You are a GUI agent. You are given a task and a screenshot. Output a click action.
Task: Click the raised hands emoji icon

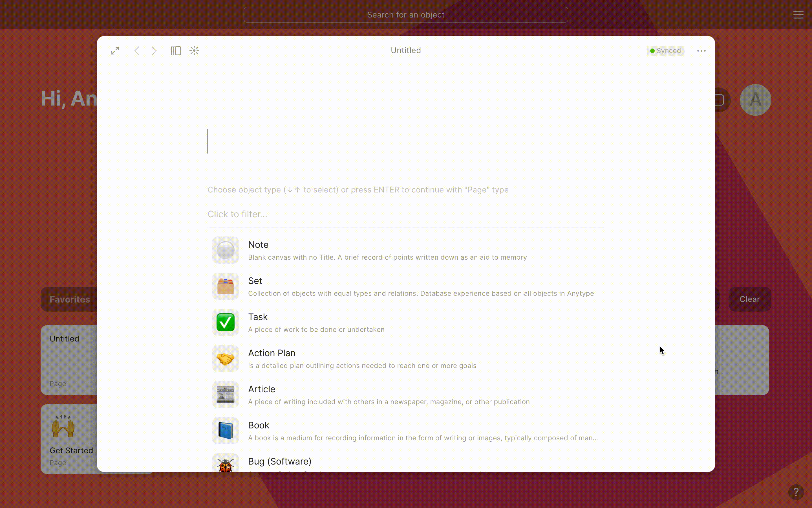[x=63, y=426]
